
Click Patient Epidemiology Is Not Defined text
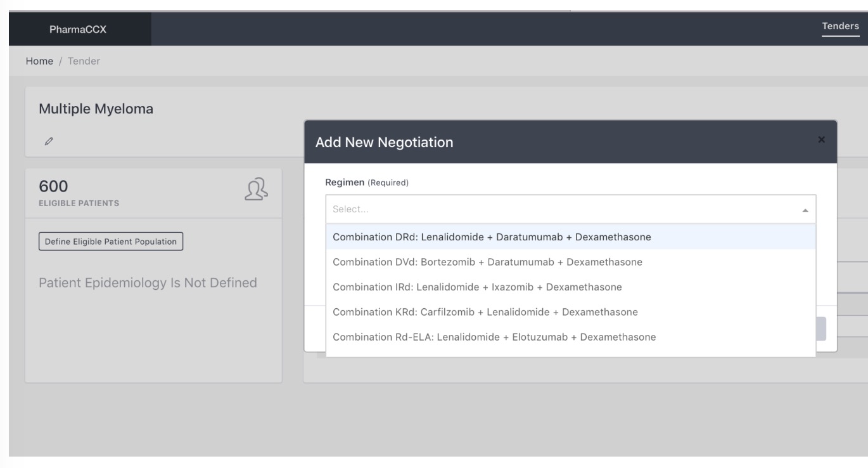[x=148, y=283]
